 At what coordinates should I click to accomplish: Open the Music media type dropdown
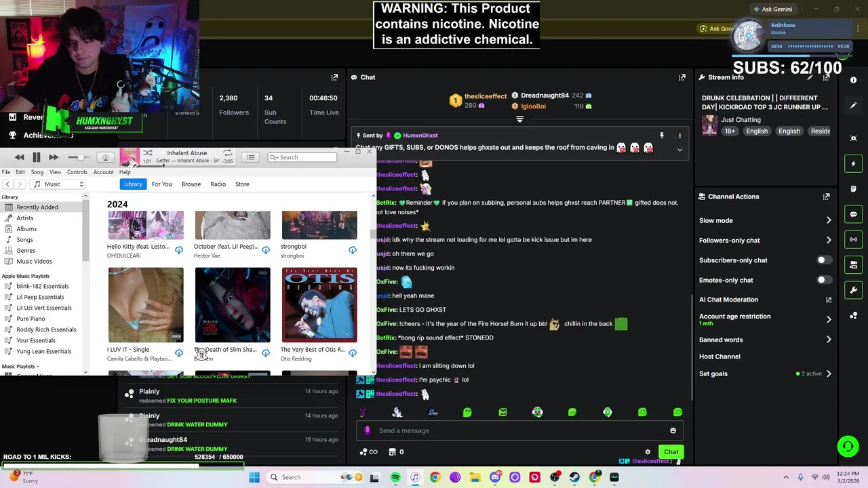(x=59, y=184)
